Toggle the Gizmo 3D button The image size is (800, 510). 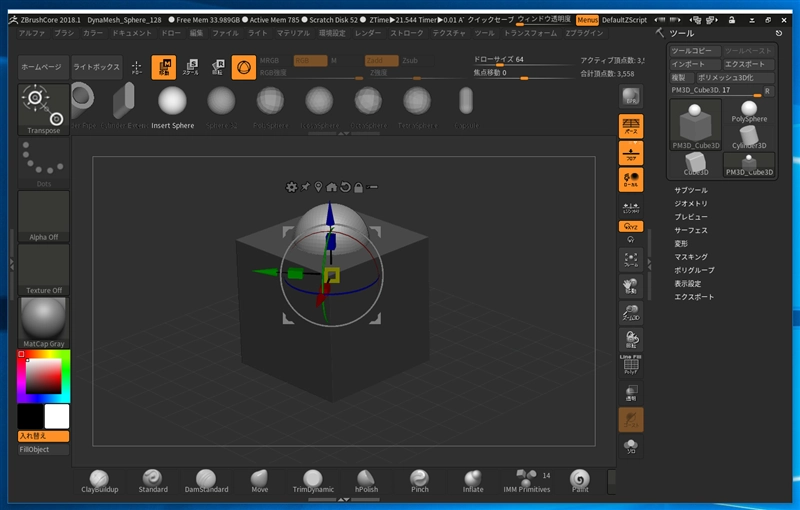tap(244, 67)
